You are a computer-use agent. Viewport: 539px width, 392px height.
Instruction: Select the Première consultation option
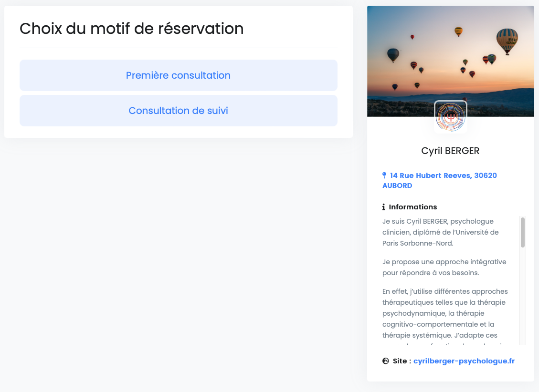[x=178, y=75]
